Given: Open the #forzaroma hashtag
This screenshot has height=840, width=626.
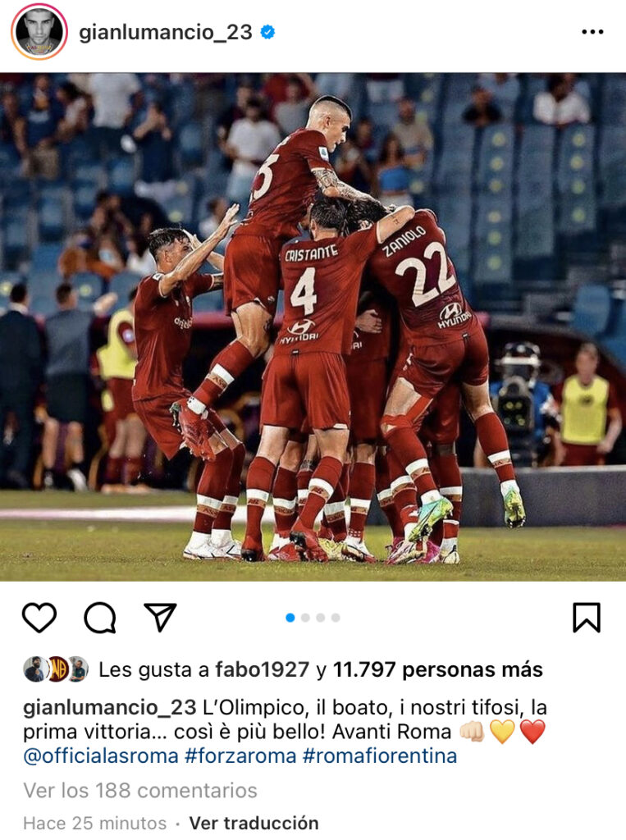Looking at the screenshot, I should tap(240, 756).
